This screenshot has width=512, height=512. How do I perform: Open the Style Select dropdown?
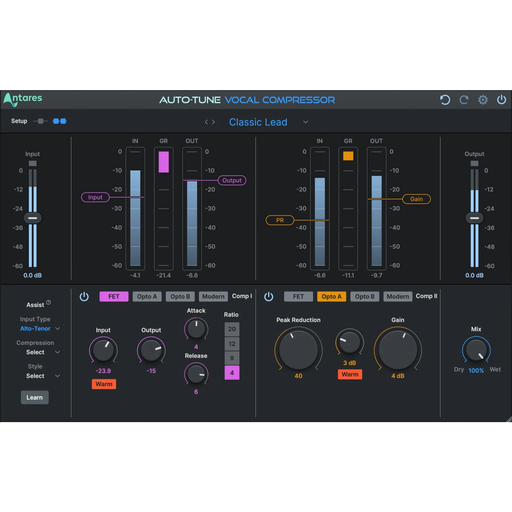click(43, 376)
